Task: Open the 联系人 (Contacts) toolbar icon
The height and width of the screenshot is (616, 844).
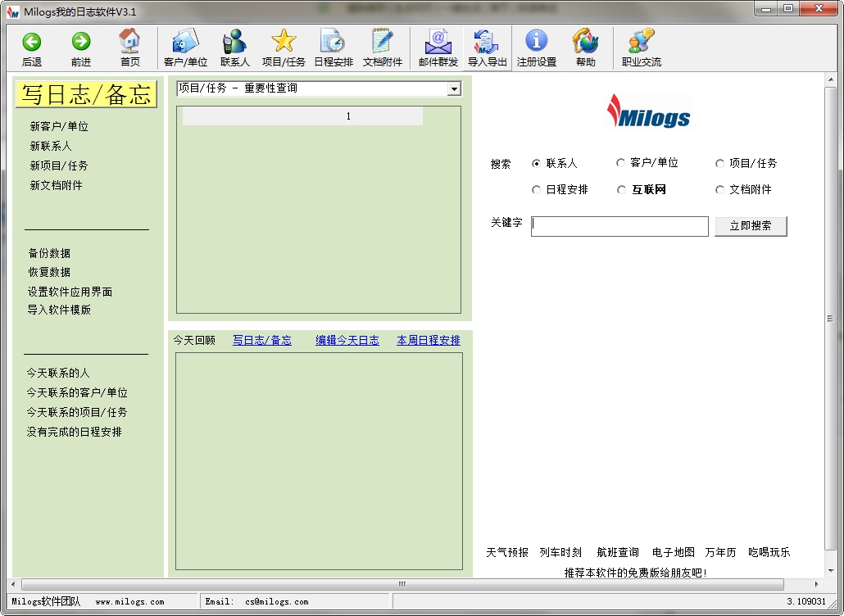Action: pos(234,47)
